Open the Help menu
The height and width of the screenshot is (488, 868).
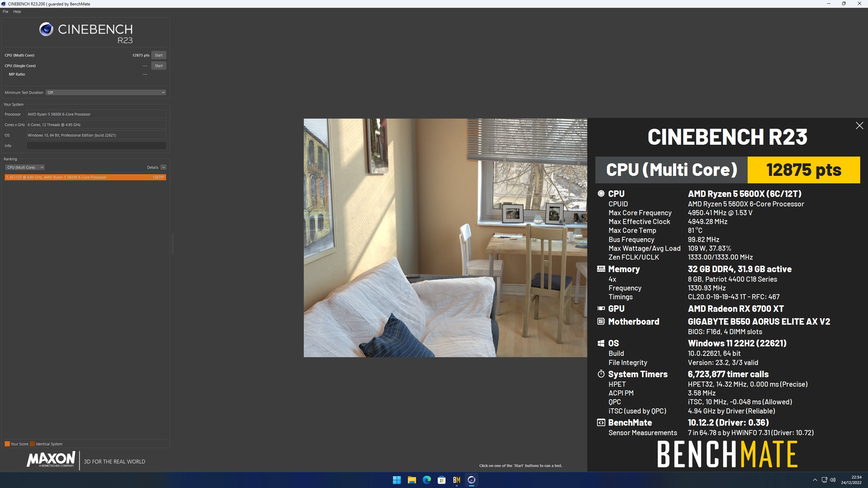tap(17, 12)
